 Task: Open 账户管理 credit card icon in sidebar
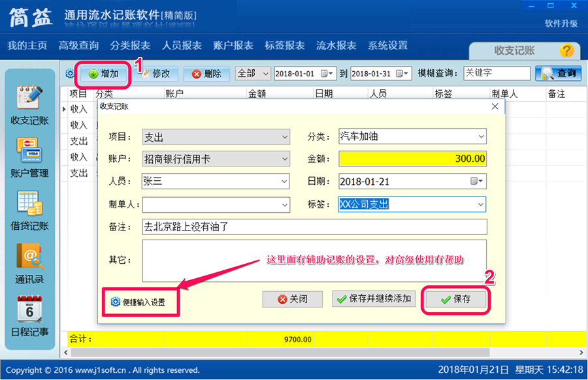29,150
